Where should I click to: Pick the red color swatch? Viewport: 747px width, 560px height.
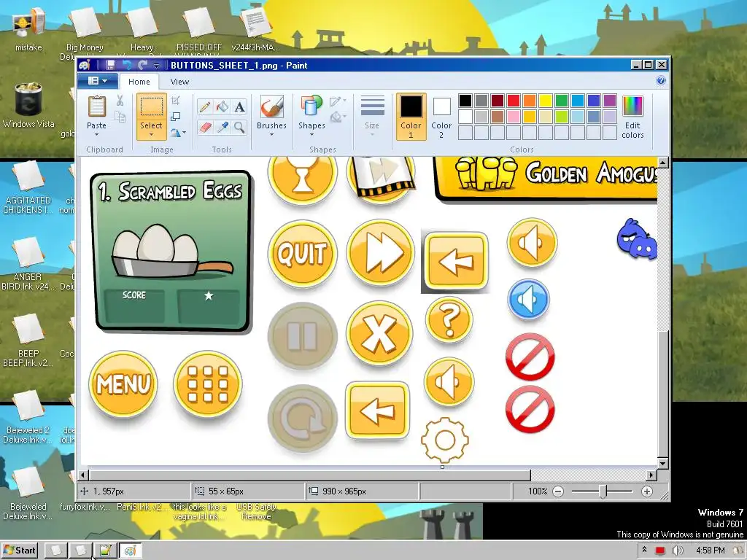point(514,101)
